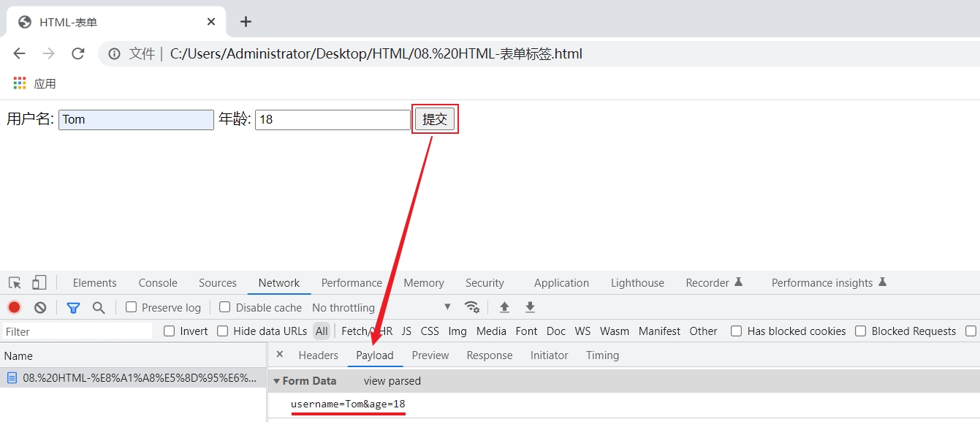Click the inspect element picker icon
Image resolution: width=980 pixels, height=422 pixels.
click(15, 283)
